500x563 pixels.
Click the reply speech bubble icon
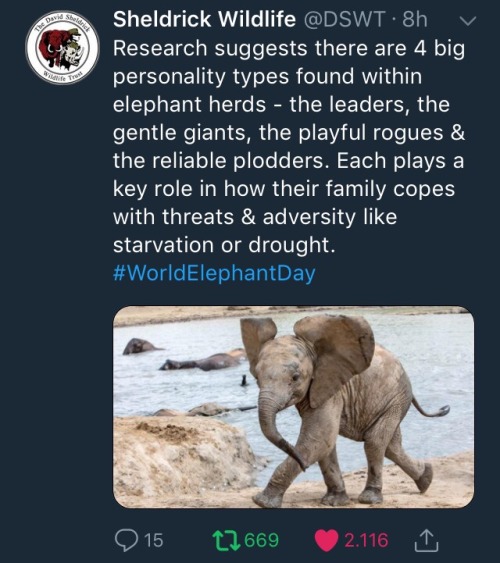pyautogui.click(x=126, y=540)
